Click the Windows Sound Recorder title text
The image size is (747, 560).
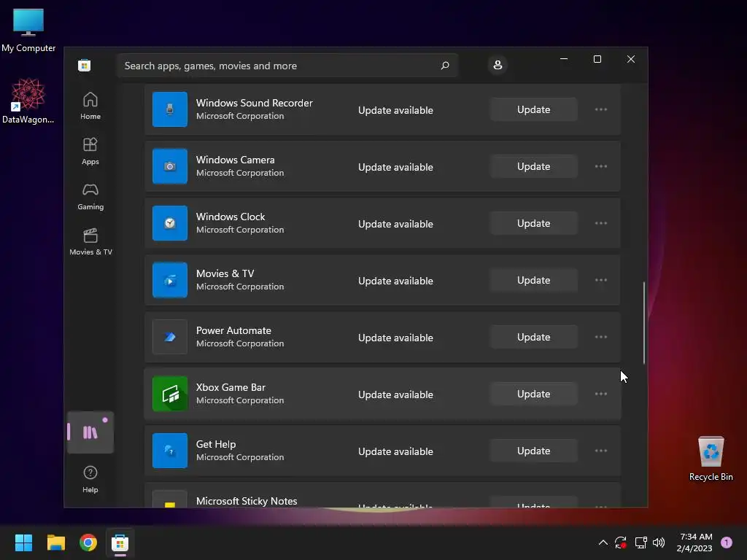(x=255, y=103)
